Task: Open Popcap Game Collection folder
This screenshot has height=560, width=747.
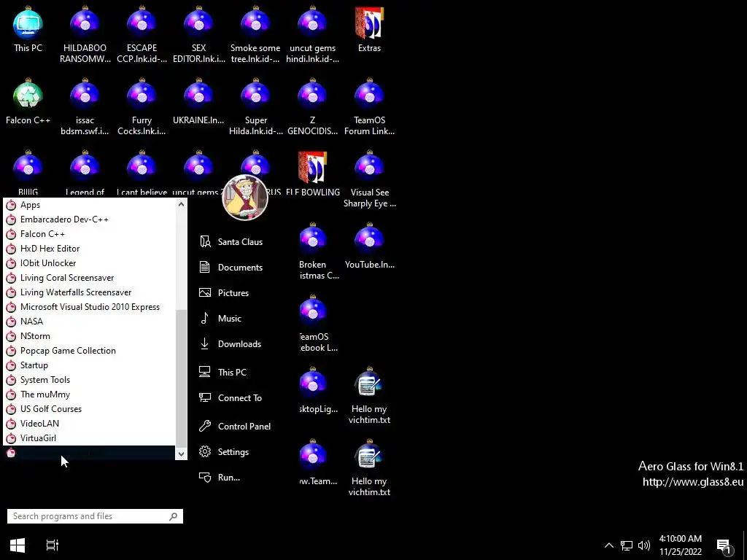Action: (x=89, y=351)
